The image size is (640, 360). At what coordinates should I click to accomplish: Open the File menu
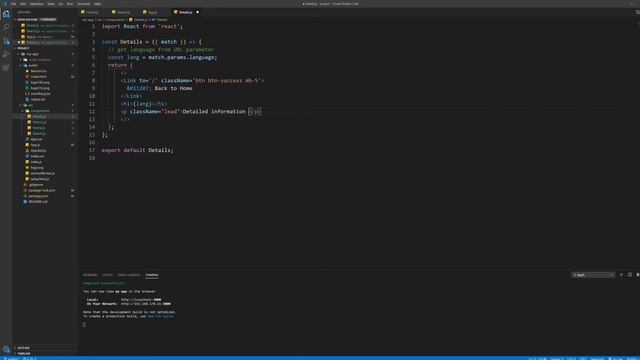click(13, 4)
